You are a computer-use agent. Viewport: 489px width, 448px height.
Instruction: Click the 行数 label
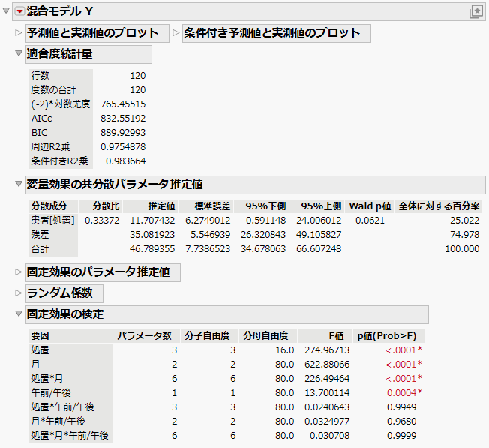coord(40,75)
